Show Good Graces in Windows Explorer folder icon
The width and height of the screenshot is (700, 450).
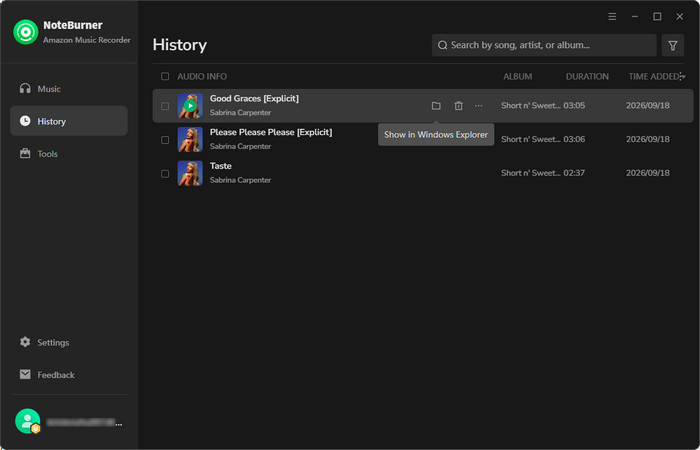(436, 106)
